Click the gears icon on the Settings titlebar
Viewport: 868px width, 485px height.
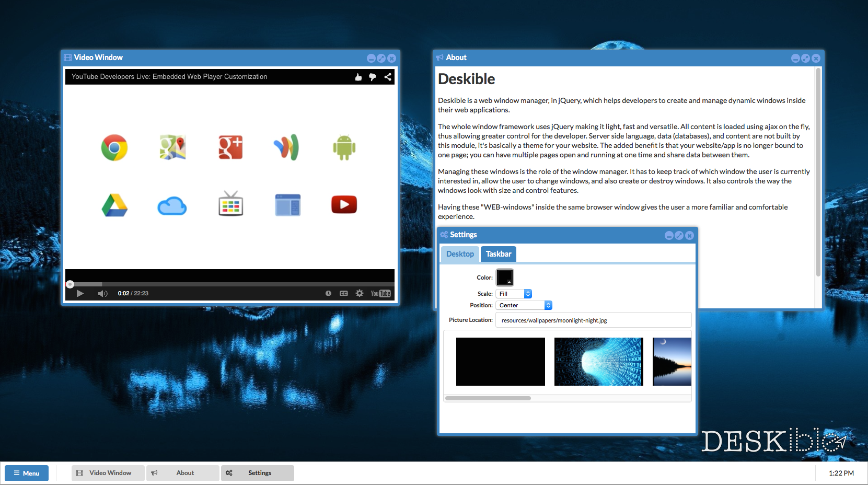coord(444,235)
